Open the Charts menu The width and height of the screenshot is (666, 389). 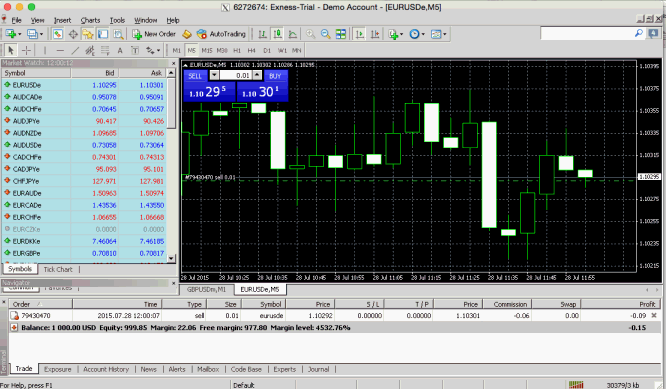click(90, 20)
